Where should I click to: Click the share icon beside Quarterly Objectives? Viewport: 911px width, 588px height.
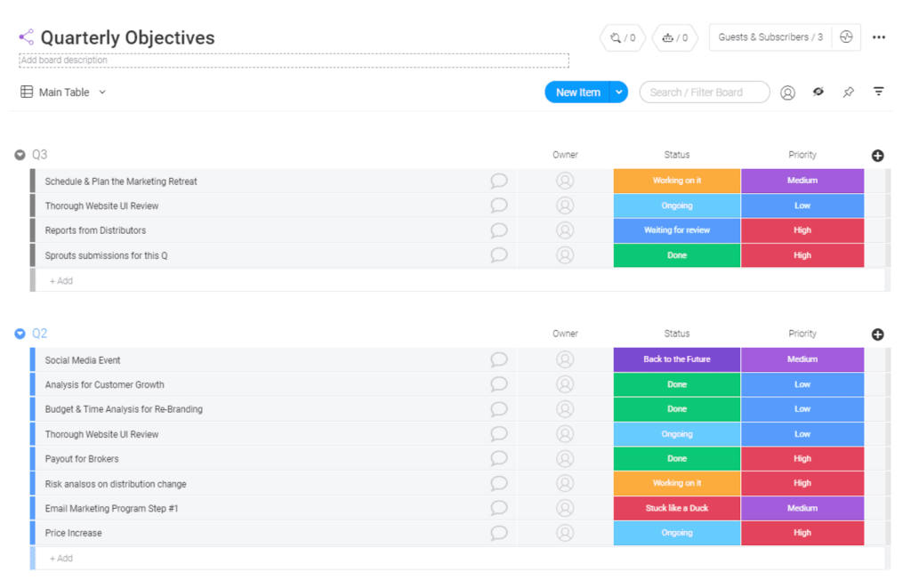click(x=26, y=37)
